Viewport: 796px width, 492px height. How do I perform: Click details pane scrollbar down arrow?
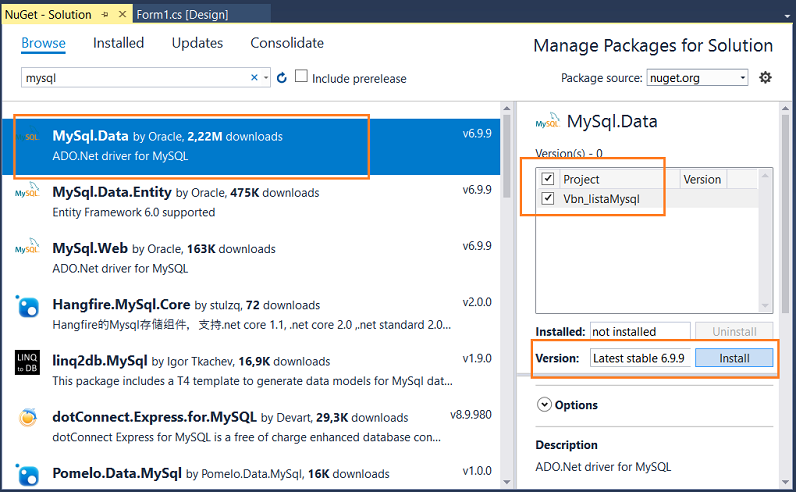(785, 482)
